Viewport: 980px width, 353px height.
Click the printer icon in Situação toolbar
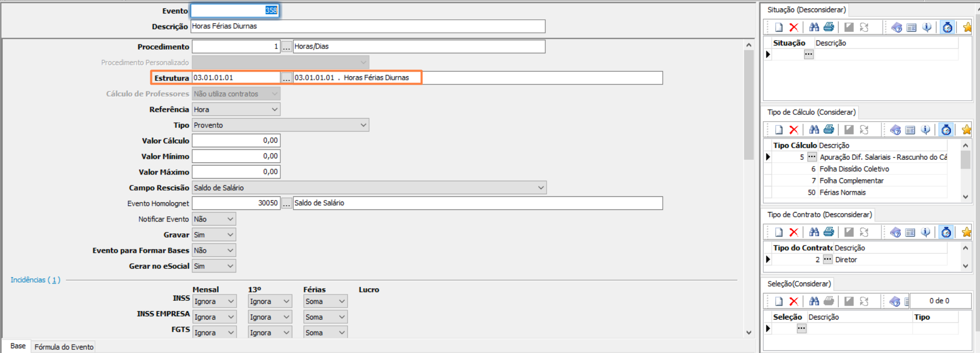pos(829,27)
